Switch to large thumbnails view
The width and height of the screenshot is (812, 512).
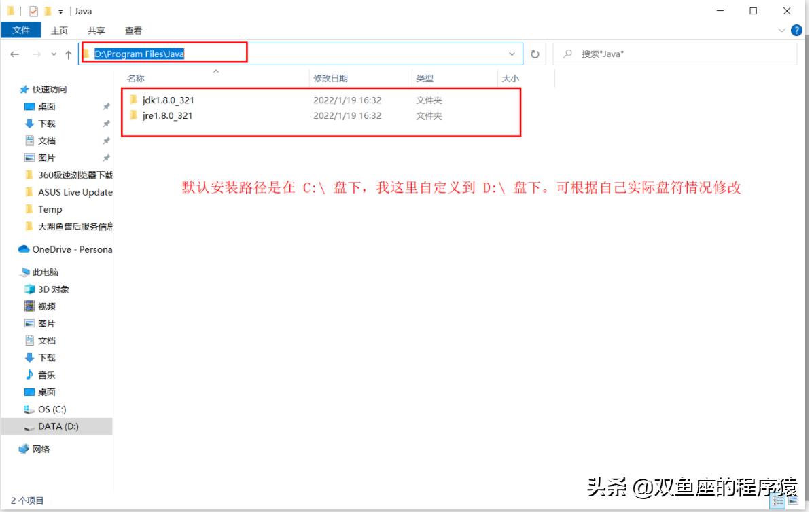click(x=792, y=501)
